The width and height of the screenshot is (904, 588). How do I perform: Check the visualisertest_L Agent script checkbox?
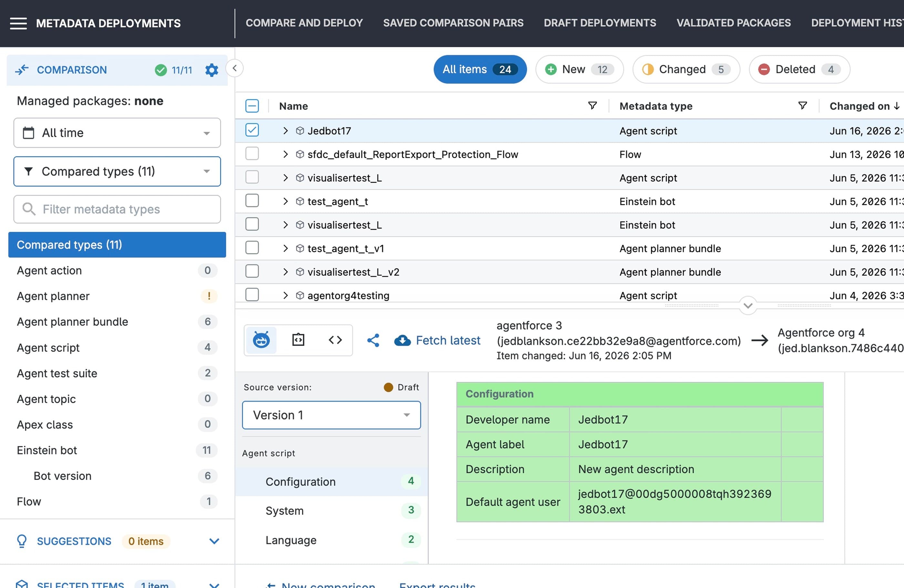click(x=252, y=177)
